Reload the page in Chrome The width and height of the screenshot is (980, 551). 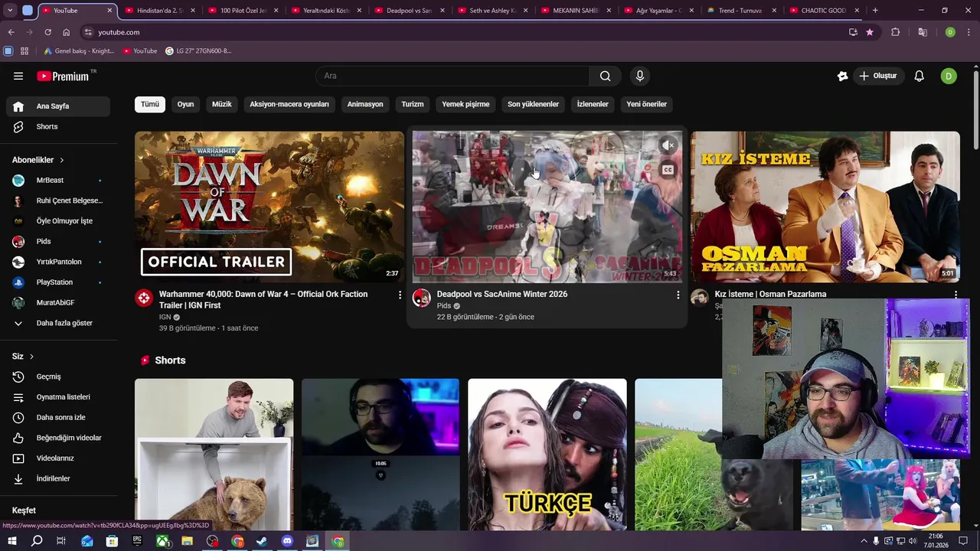[x=47, y=32]
